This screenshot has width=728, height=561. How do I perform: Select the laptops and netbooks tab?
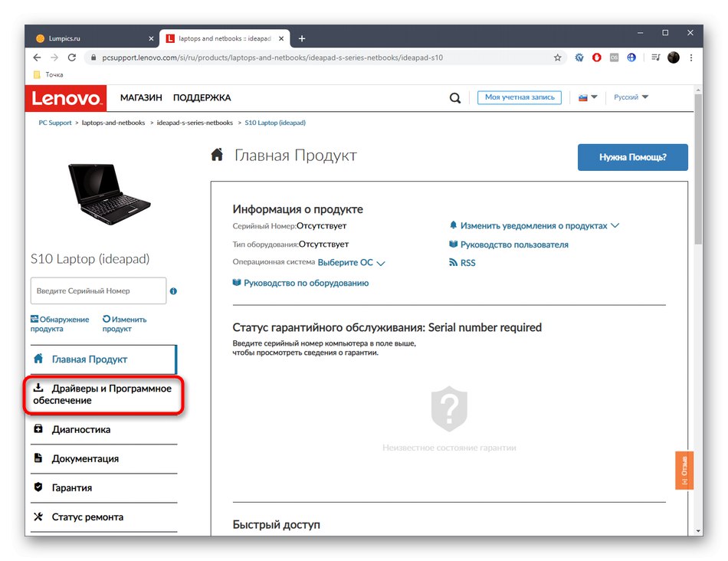225,38
